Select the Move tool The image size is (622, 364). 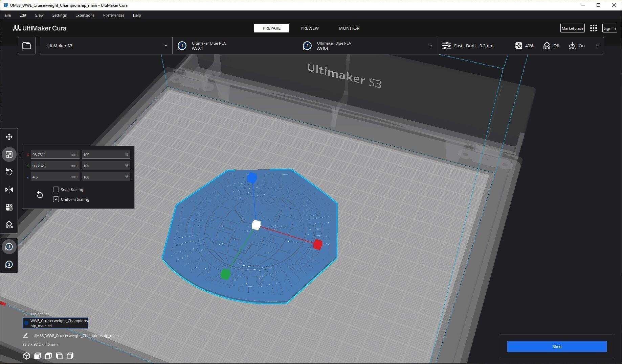coord(9,137)
